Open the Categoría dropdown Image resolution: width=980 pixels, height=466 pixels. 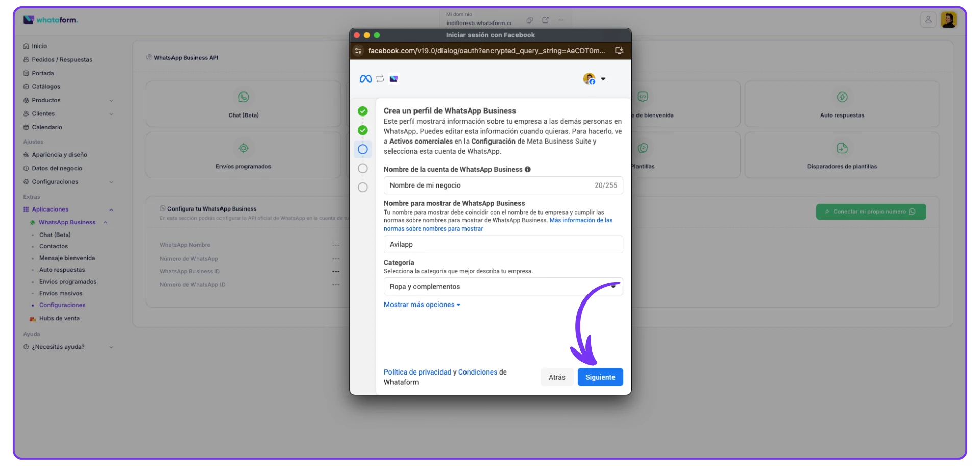pyautogui.click(x=503, y=287)
